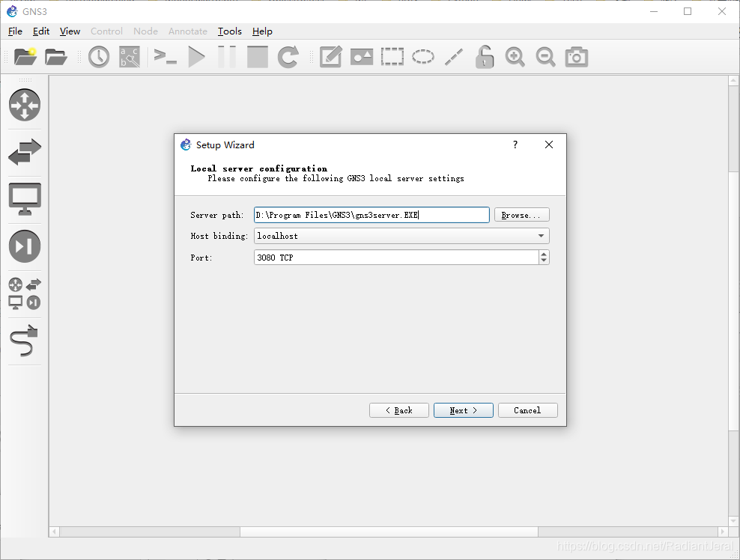Viewport: 740px width, 560px height.
Task: Browse all devices sidebar icon
Action: click(x=25, y=293)
